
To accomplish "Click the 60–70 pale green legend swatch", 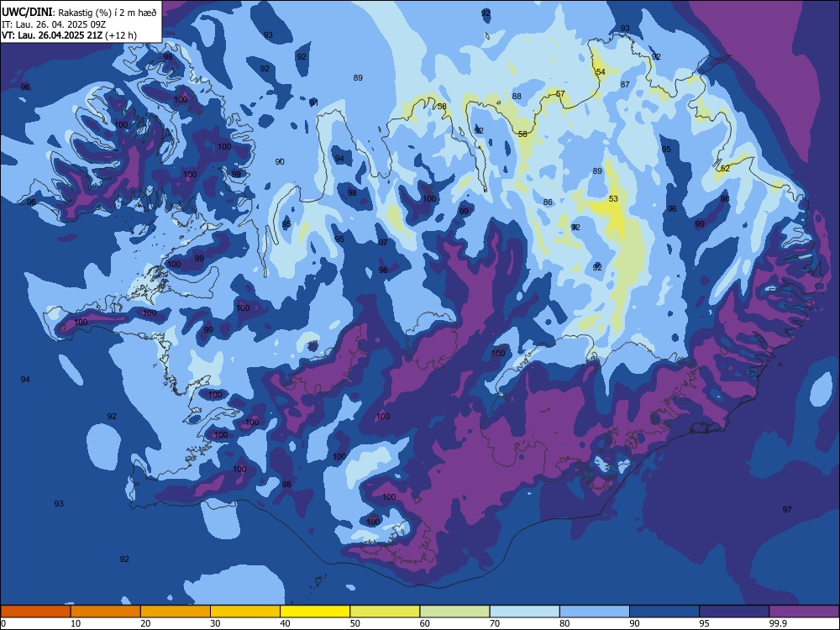I will pyautogui.click(x=454, y=612).
